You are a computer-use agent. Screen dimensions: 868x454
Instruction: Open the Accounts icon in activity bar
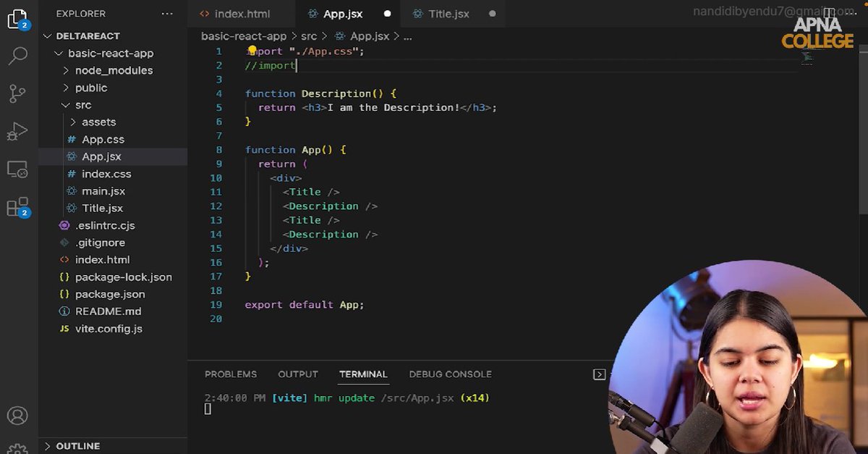17,416
